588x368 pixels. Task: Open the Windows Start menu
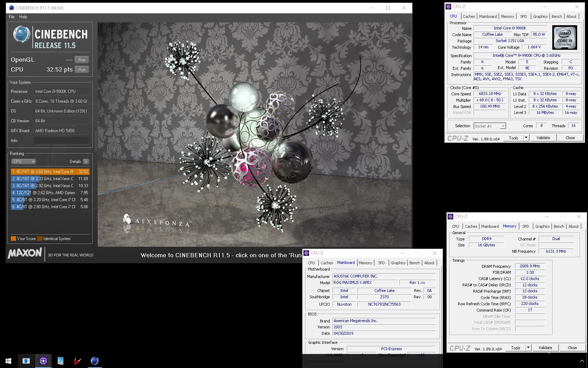click(x=8, y=361)
